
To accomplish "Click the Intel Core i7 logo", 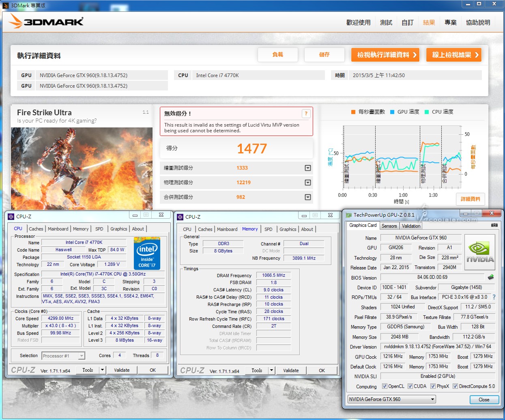I will tap(147, 253).
